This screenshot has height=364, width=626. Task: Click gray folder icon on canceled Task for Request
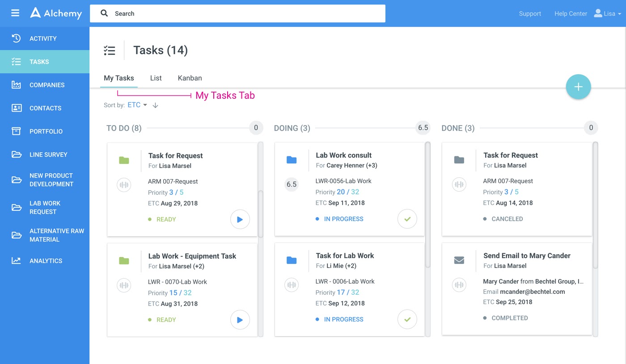tap(459, 160)
